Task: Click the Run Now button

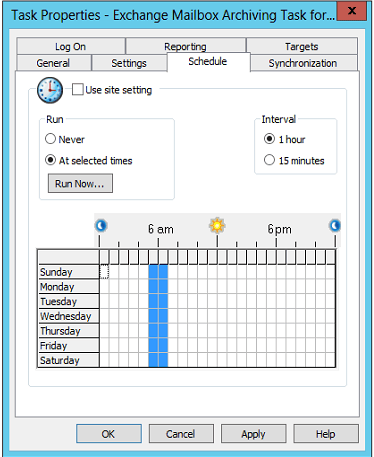Action: point(80,183)
